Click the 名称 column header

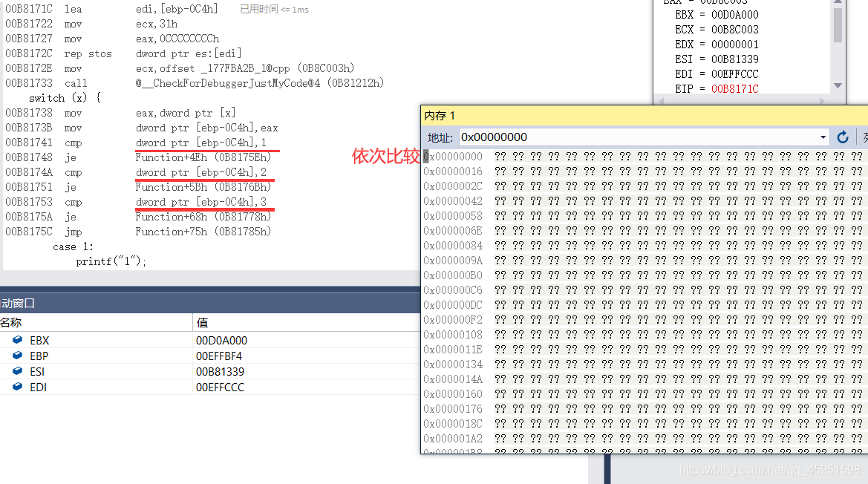pos(11,322)
